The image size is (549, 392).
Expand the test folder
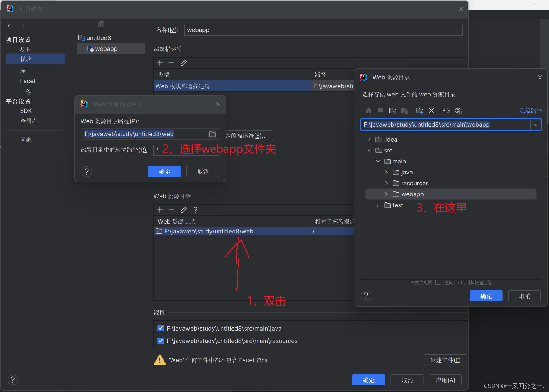point(378,205)
